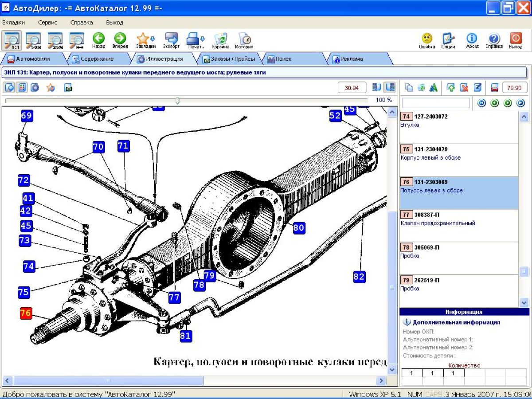Click the price tag icon above the illustration

(68, 87)
